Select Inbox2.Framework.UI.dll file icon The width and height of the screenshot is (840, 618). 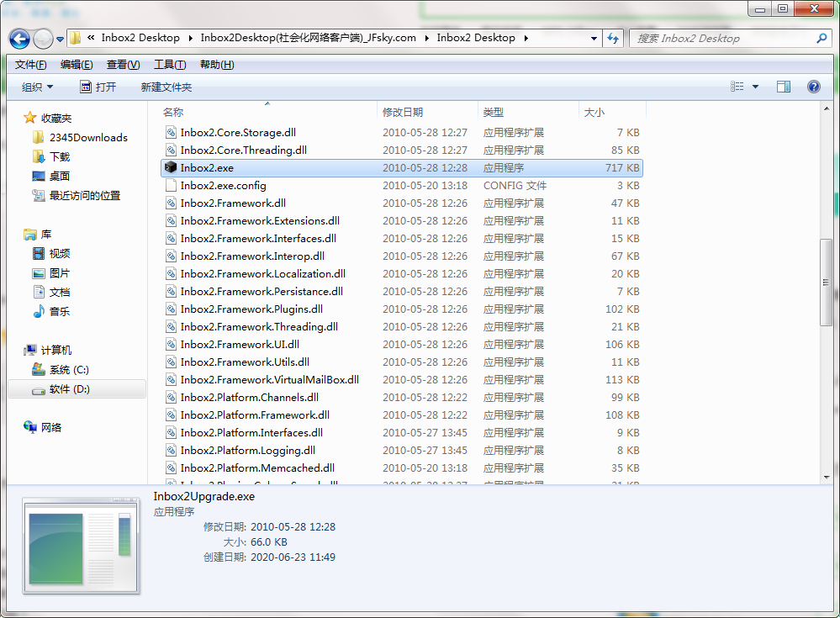[171, 345]
